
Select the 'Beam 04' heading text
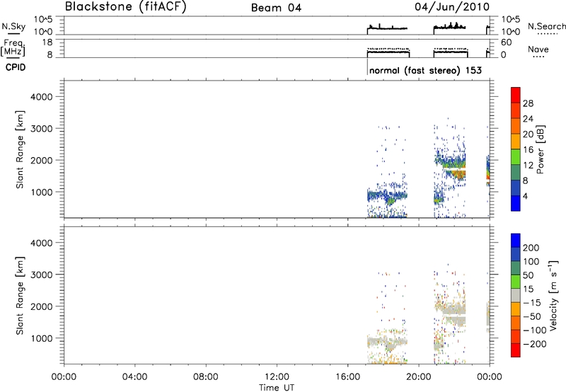[x=276, y=8]
